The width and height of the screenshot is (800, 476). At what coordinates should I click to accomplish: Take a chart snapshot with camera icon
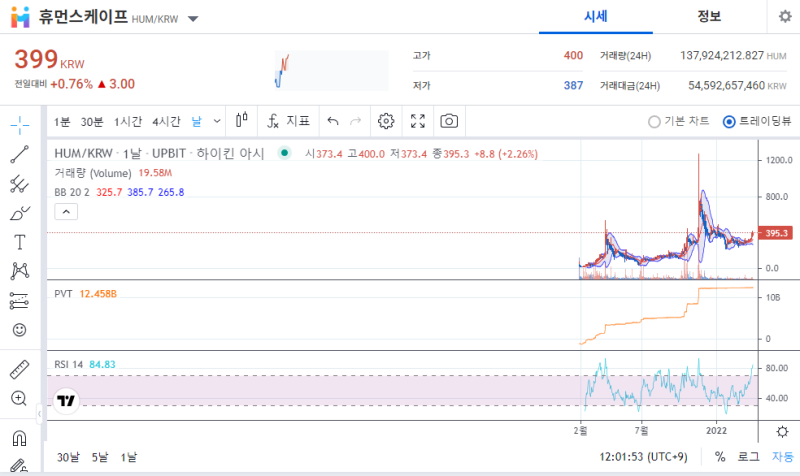(x=449, y=121)
